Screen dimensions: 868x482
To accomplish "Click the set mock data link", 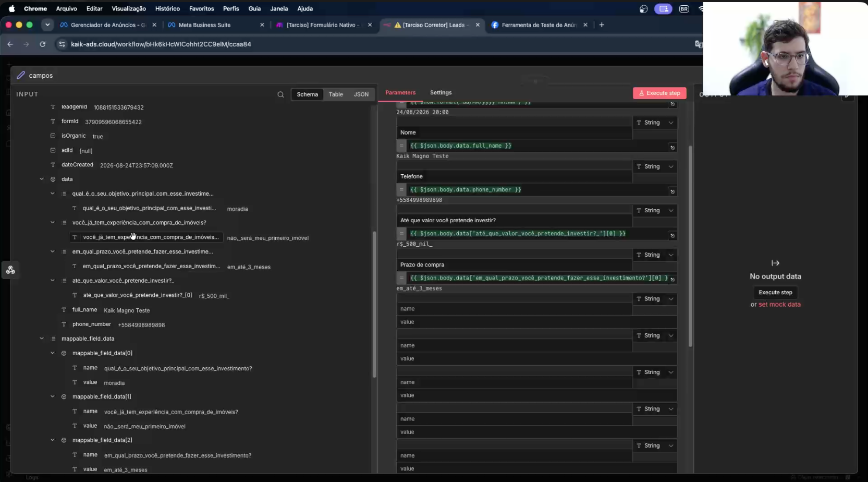I will click(779, 305).
